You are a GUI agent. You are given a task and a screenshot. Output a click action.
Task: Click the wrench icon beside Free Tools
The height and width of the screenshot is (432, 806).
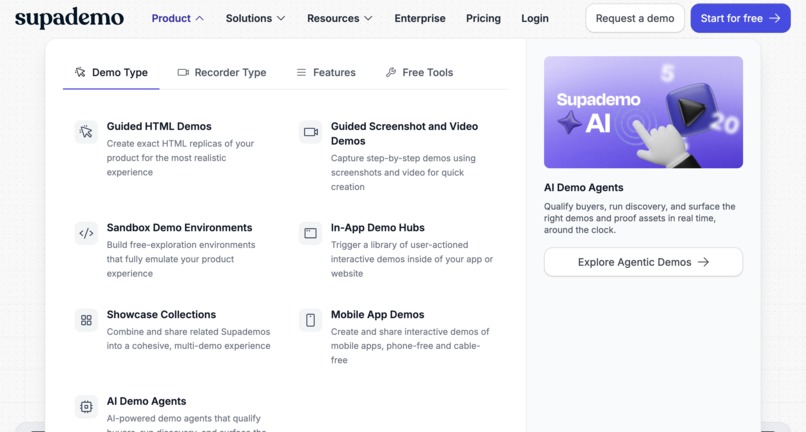391,73
